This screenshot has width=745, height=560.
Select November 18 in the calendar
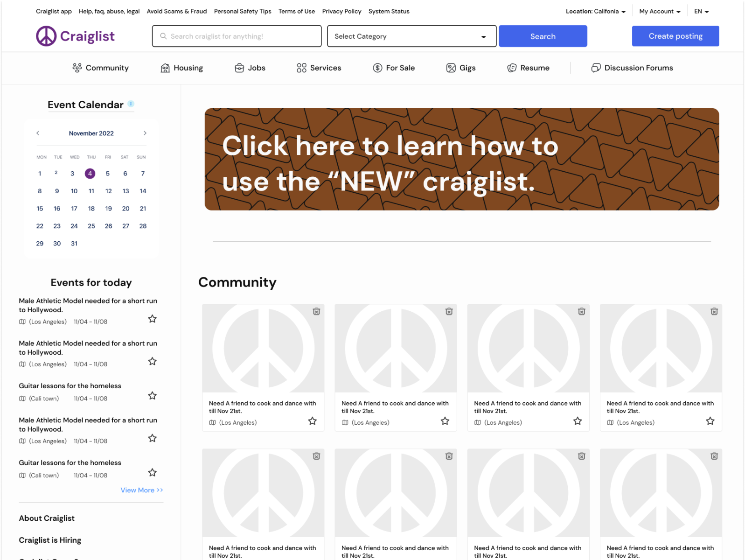point(91,209)
